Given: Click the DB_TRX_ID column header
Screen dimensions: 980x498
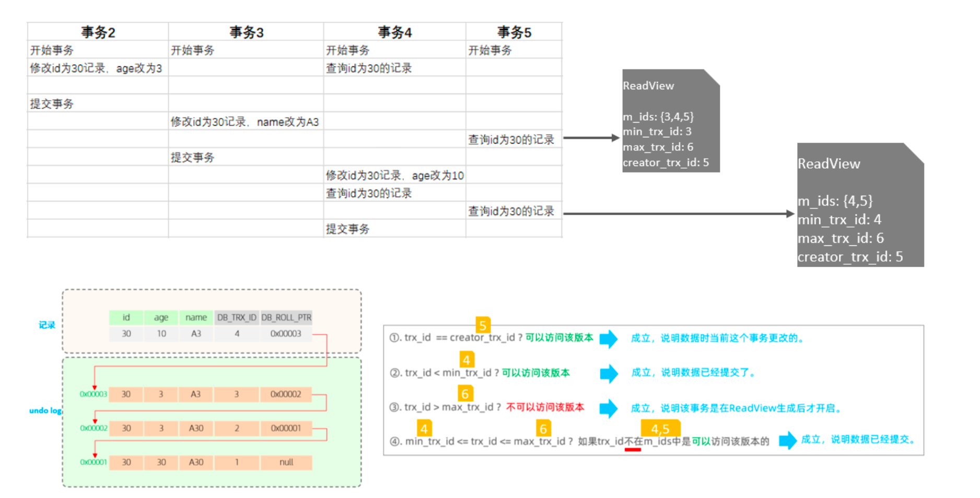Looking at the screenshot, I should pos(237,317).
